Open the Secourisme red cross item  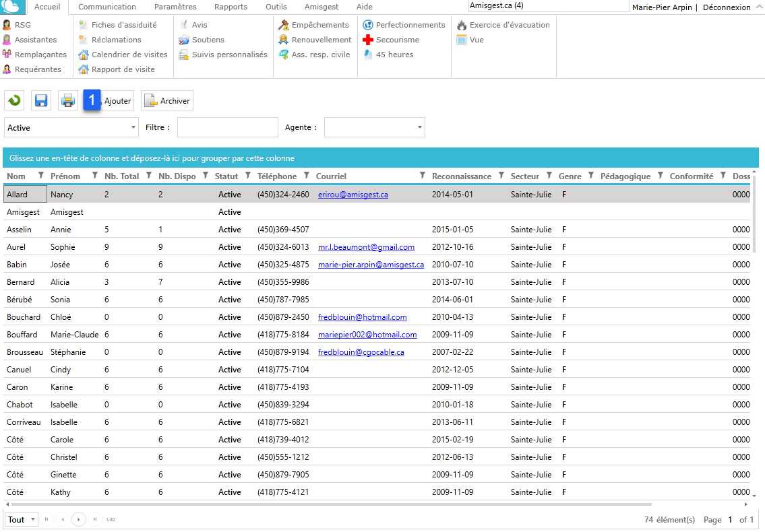click(x=391, y=40)
